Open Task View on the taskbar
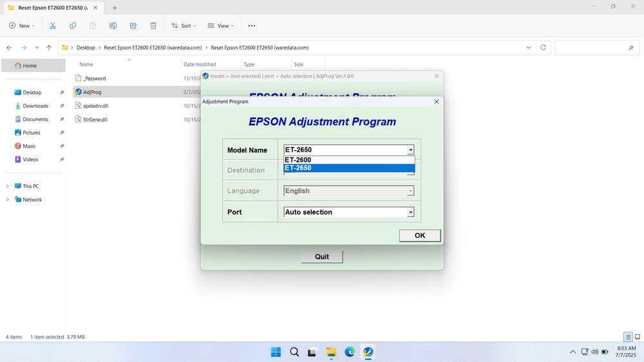 (312, 352)
